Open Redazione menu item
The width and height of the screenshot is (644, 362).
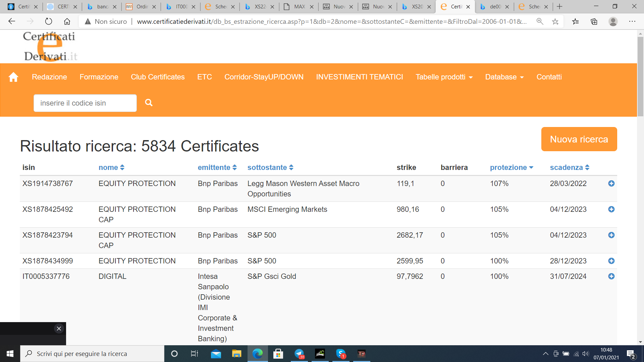pos(49,77)
